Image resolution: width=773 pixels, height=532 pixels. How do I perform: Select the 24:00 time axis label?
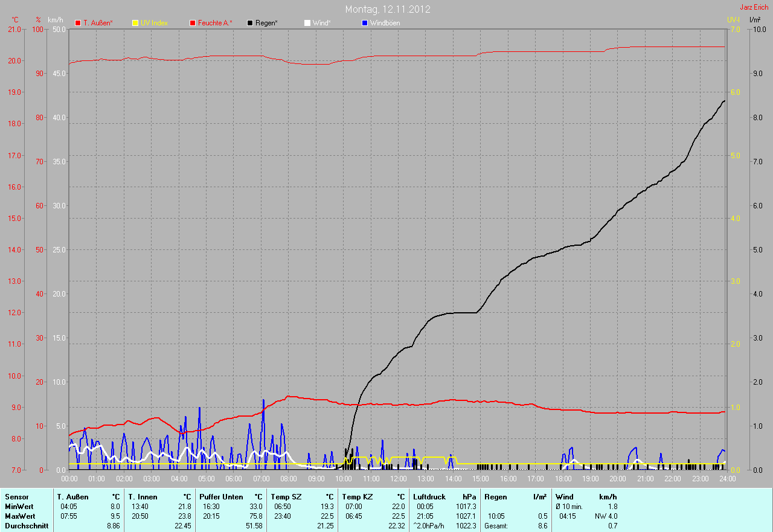[726, 479]
